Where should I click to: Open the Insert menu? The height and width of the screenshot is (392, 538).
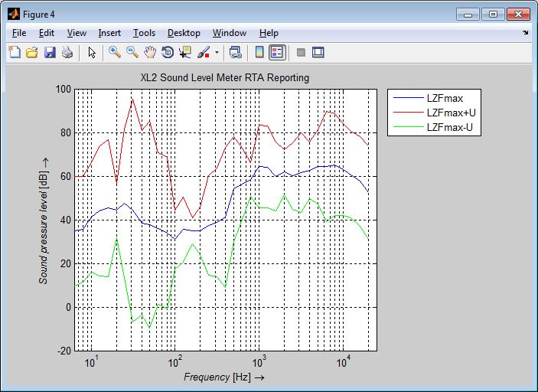click(x=109, y=33)
